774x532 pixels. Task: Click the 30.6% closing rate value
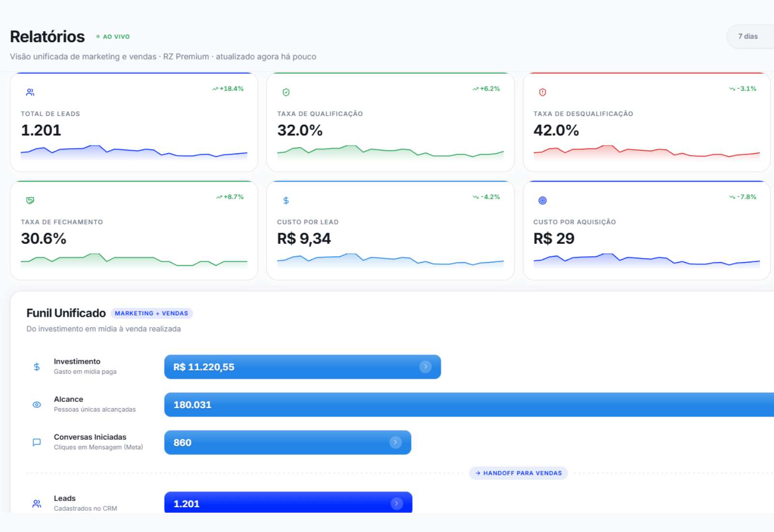click(44, 238)
